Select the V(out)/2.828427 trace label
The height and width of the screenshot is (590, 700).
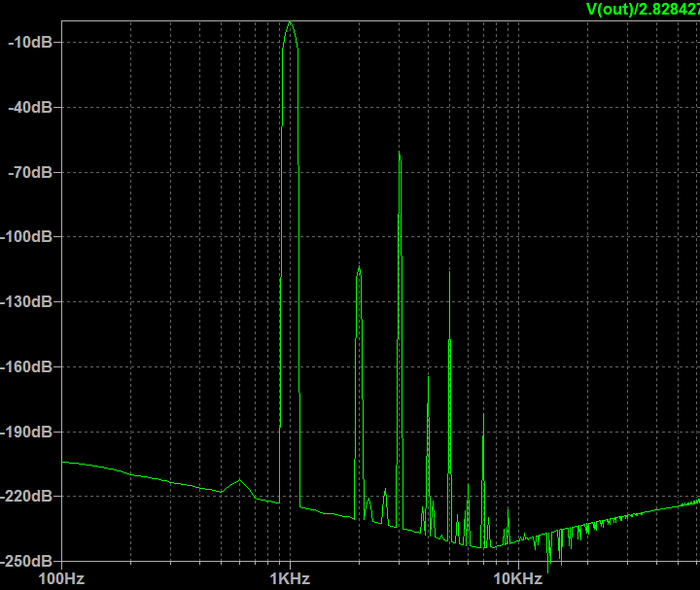point(643,9)
